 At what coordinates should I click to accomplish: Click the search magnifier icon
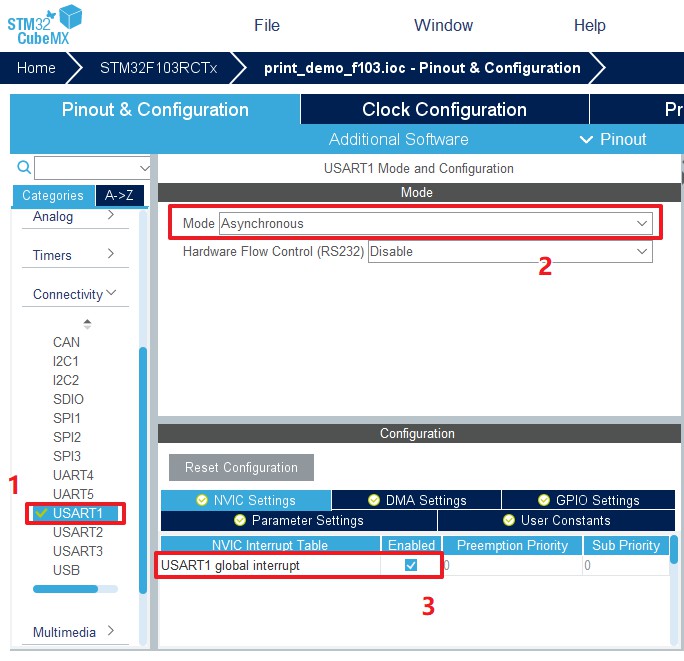point(24,167)
